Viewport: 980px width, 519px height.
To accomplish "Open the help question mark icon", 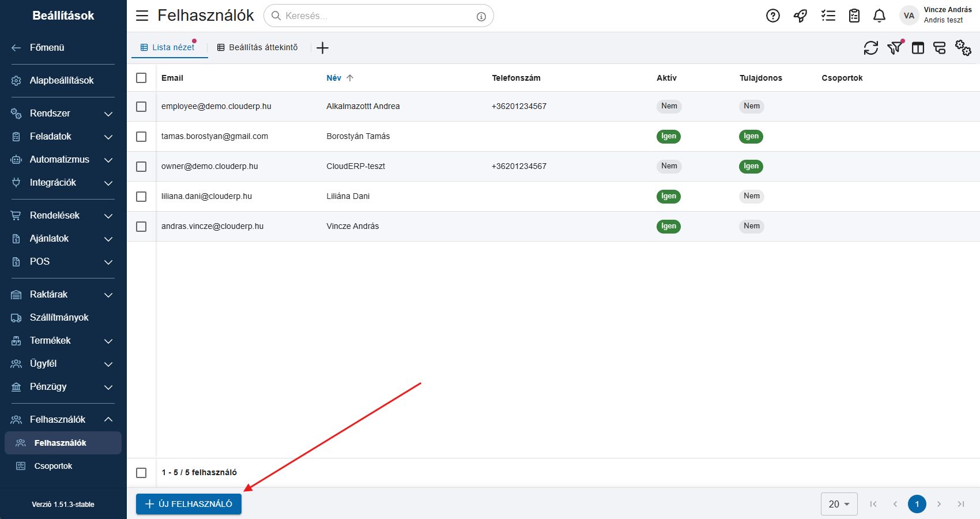I will tap(772, 16).
